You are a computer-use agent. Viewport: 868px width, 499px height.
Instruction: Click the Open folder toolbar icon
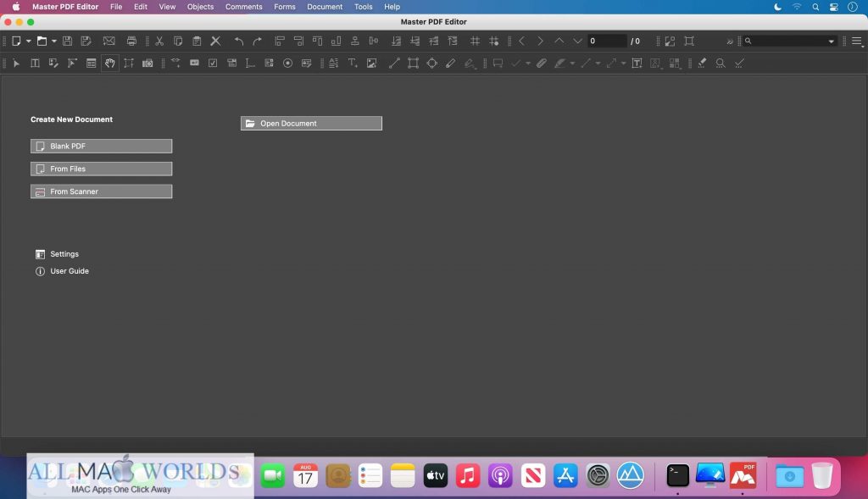coord(42,41)
